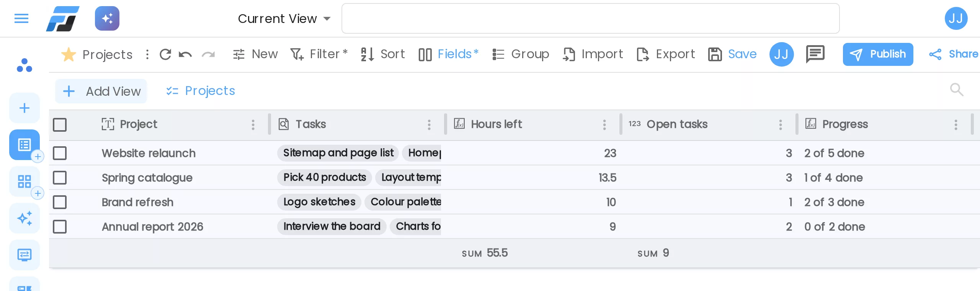
Task: Open the AI assistant sparkle button
Action: pyautogui.click(x=107, y=18)
